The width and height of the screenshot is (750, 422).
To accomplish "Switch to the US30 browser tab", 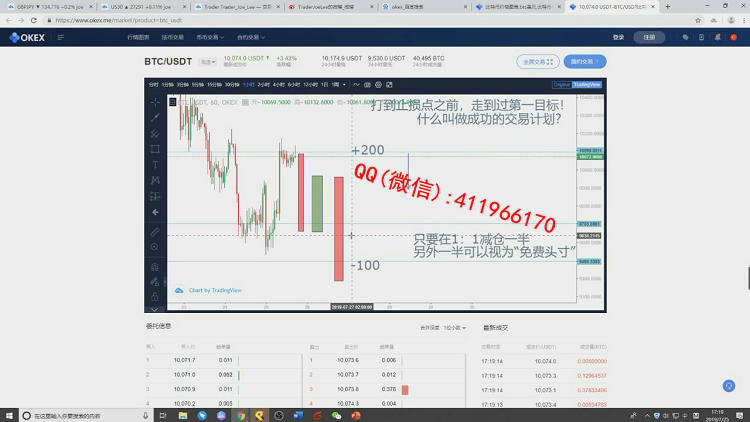I will click(x=143, y=7).
